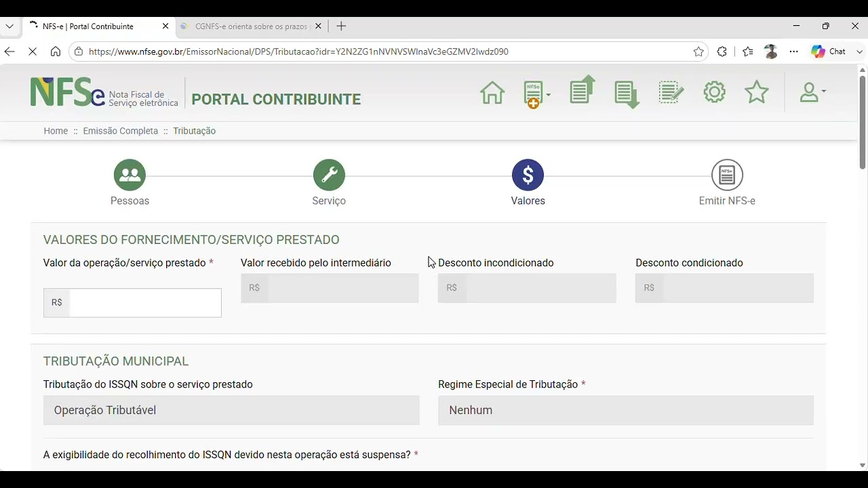Open the user profile menu icon
Viewport: 868px width, 488px height.
click(x=812, y=93)
